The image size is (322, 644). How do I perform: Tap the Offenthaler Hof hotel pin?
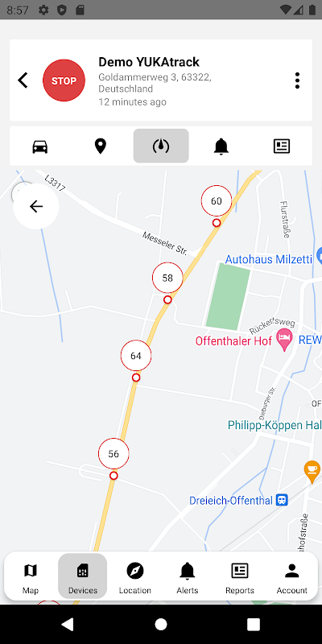tap(284, 340)
